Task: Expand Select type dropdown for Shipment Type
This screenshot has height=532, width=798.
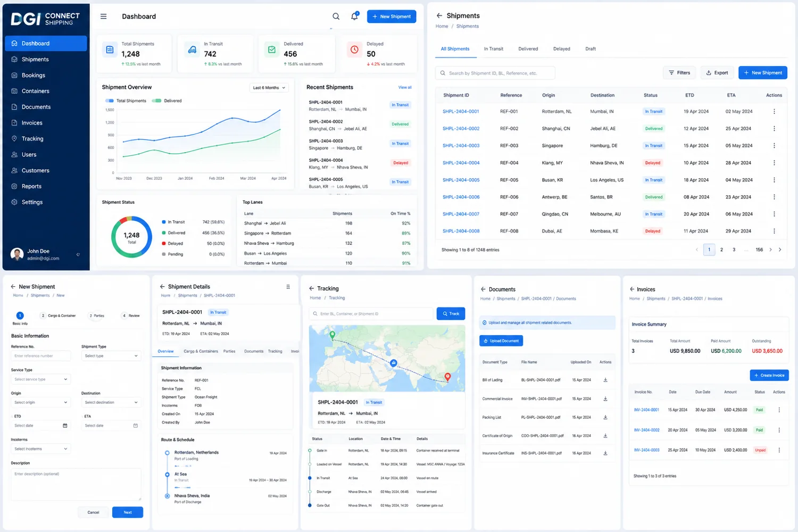Action: 111,356
